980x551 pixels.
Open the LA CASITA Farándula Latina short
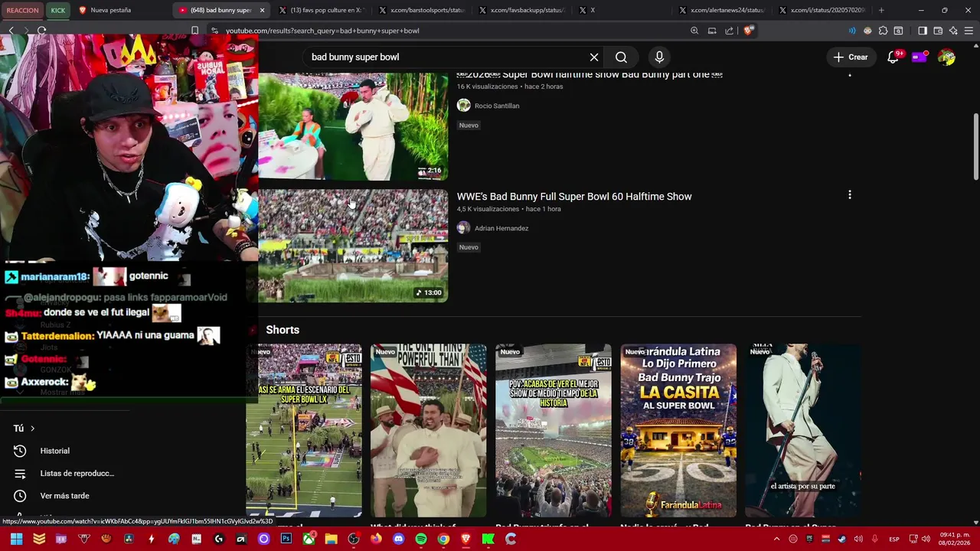pos(678,430)
